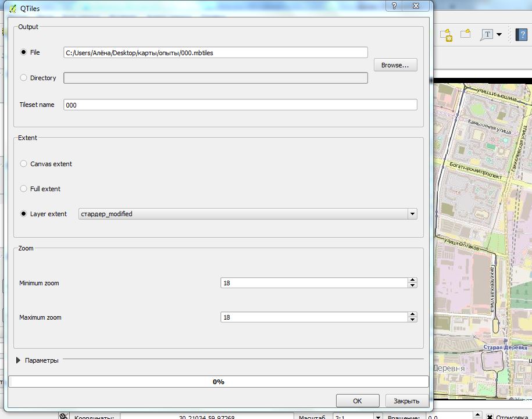Decrease the Maximum zoom value
532x419 pixels.
point(413,320)
